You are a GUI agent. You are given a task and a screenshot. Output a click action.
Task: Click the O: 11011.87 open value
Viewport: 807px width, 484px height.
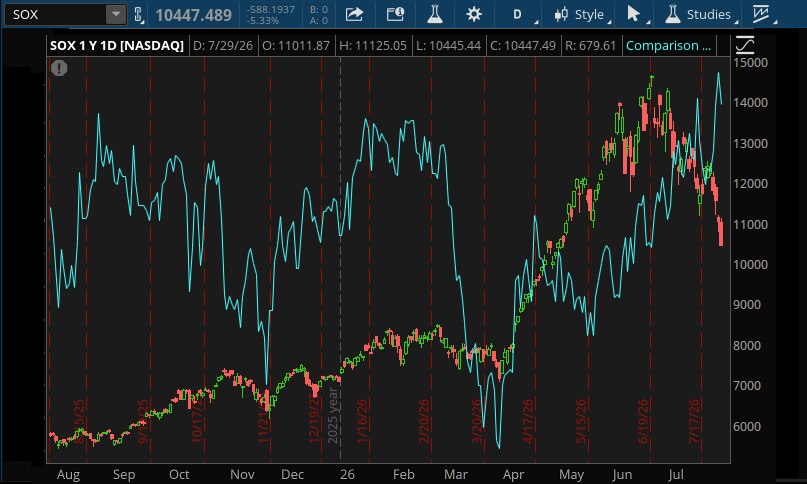(x=296, y=46)
